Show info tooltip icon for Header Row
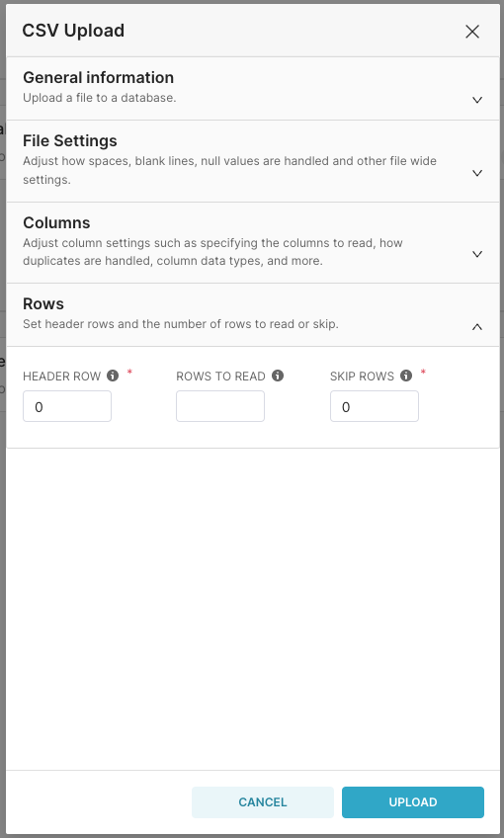This screenshot has width=504, height=838. [x=113, y=376]
